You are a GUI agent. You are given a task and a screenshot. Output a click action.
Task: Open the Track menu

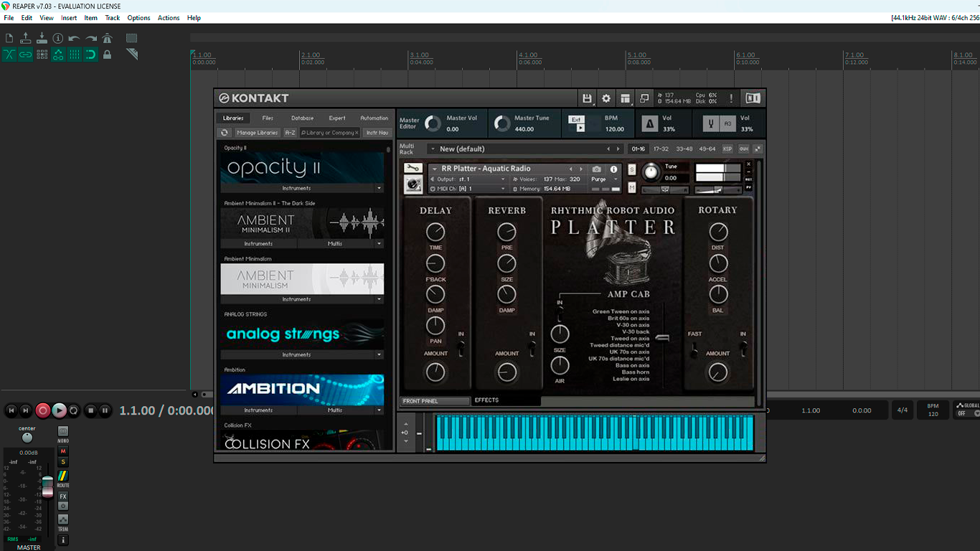pyautogui.click(x=113, y=18)
